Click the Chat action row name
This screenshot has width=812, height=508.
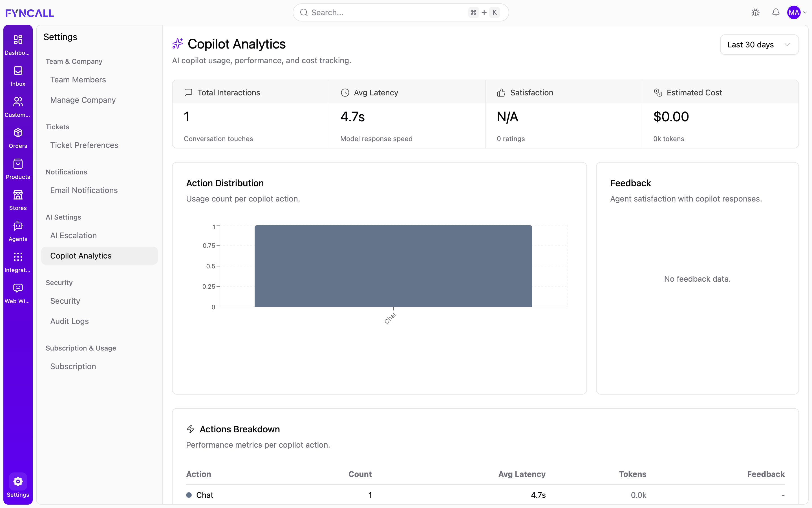click(x=205, y=495)
